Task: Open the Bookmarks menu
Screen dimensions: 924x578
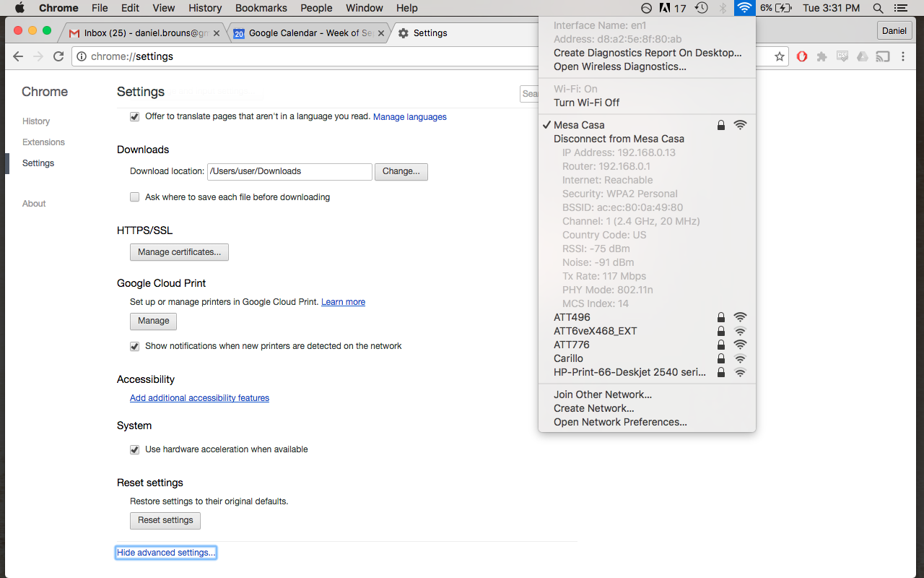Action: (x=261, y=8)
